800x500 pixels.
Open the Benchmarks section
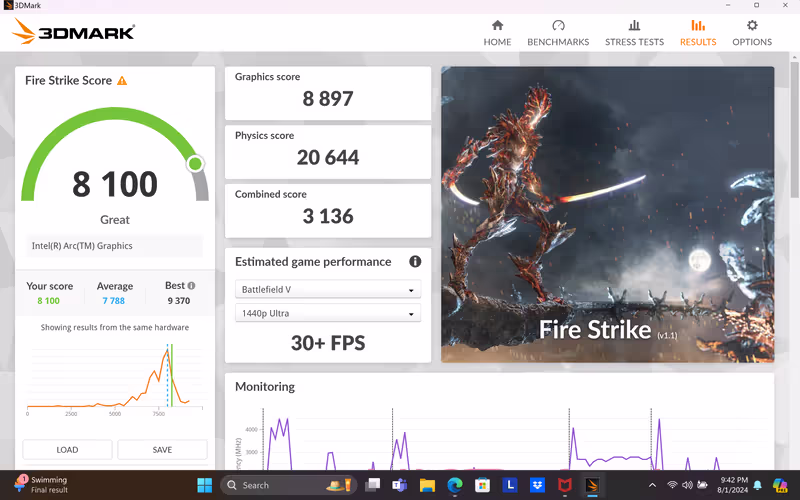[x=558, y=33]
